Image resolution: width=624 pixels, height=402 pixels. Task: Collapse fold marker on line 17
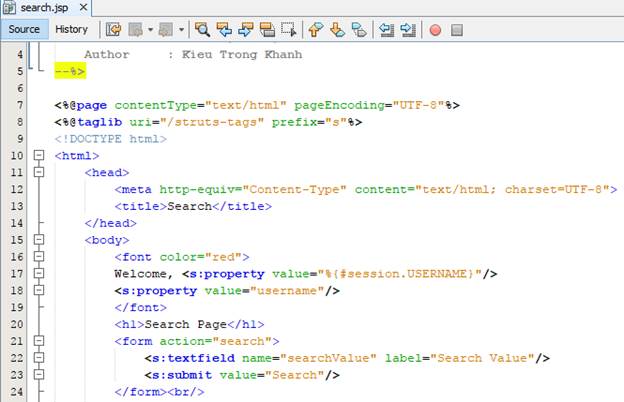[39, 273]
